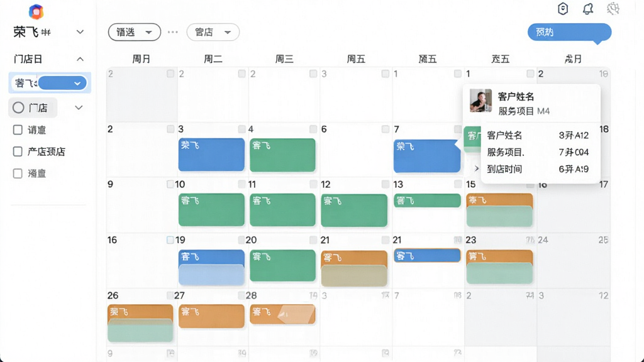
Task: Collapse the 门店日 section
Action: 80,59
